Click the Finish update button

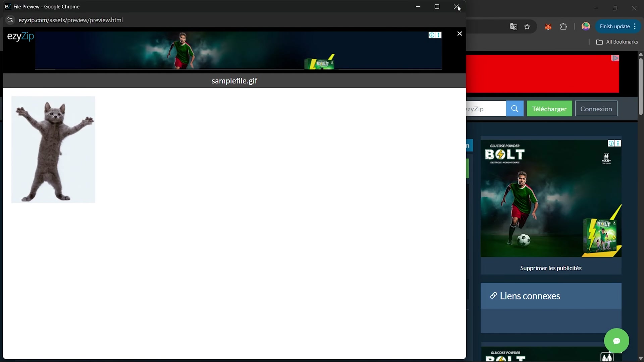pos(614,26)
